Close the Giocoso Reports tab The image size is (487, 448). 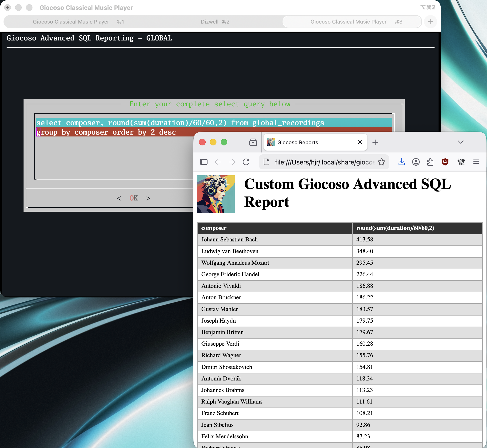pyautogui.click(x=360, y=142)
